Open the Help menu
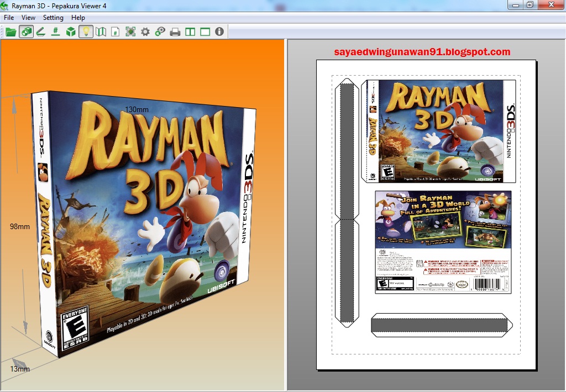The height and width of the screenshot is (392, 566). 78,17
